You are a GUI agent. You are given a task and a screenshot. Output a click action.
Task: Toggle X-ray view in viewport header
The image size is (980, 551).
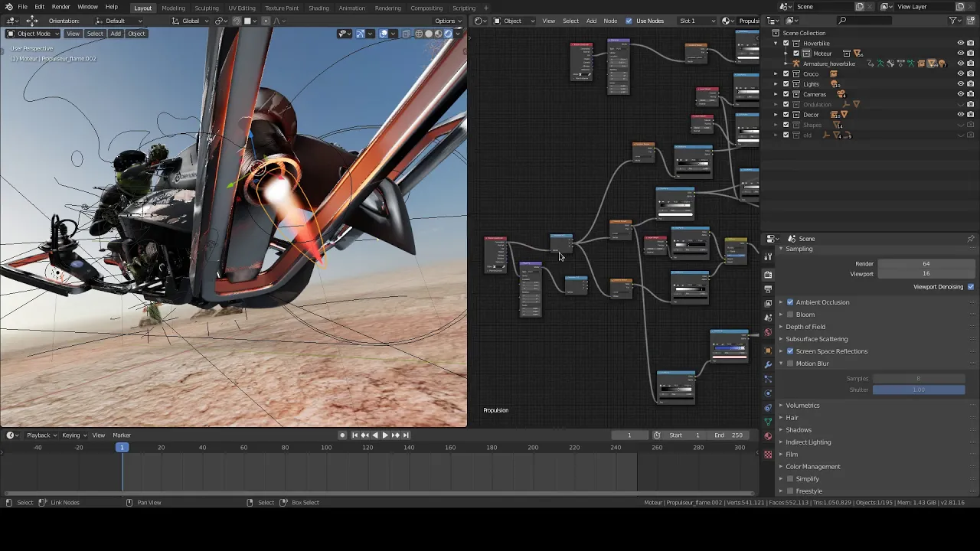pyautogui.click(x=407, y=34)
